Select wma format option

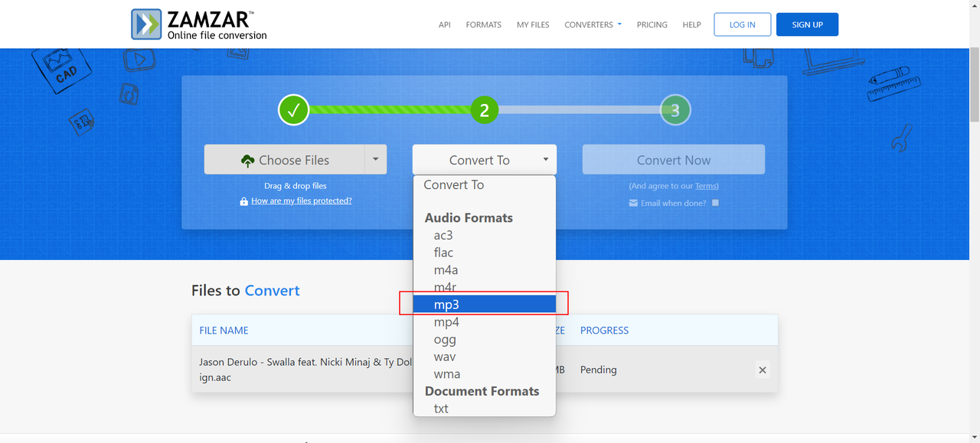(485, 374)
